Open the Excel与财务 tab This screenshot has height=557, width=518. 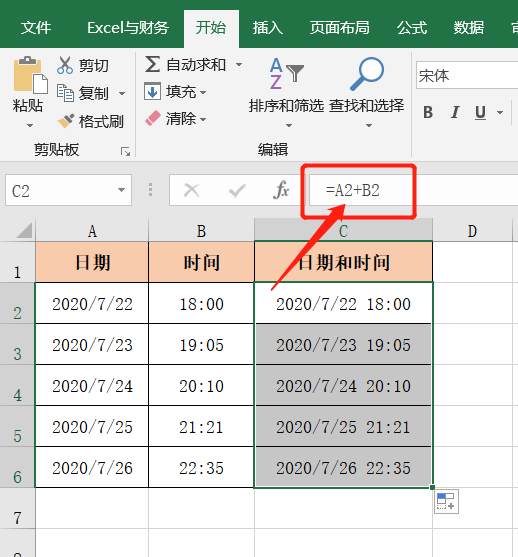(128, 28)
